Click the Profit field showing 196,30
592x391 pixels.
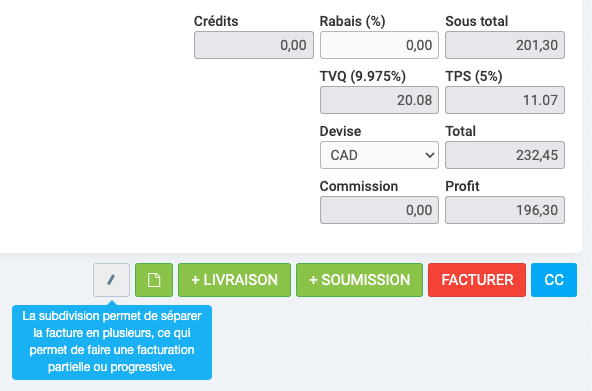pyautogui.click(x=505, y=210)
